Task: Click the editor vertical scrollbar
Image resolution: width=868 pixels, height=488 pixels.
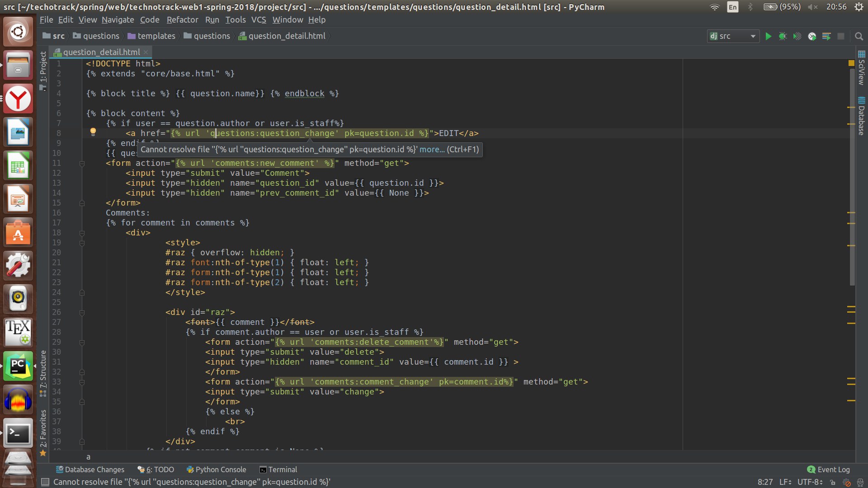Action: point(852,181)
